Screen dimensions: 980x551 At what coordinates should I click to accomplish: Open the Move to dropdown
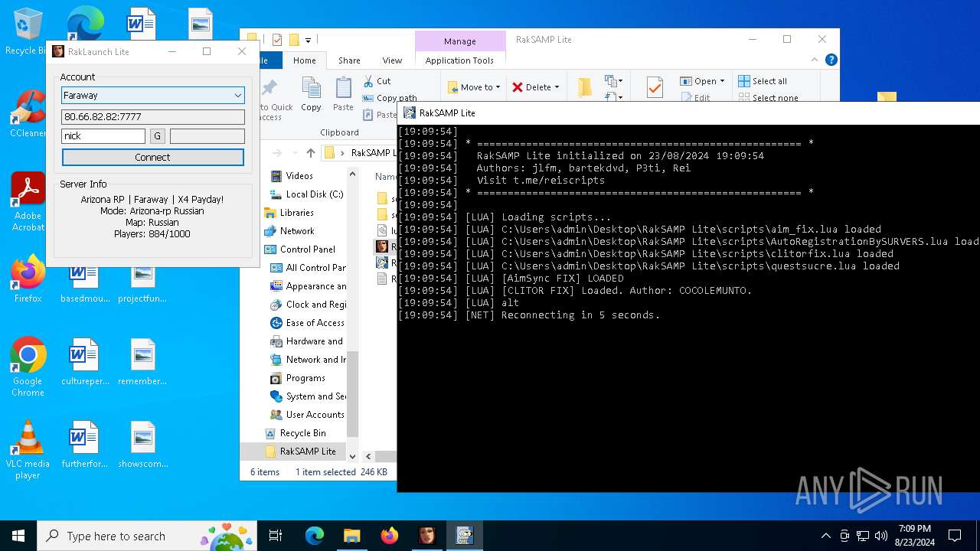click(474, 87)
